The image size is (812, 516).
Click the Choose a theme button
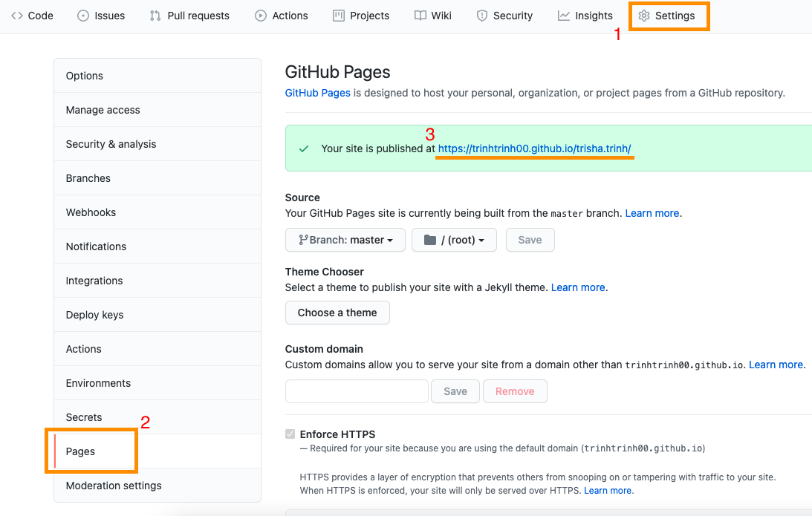(337, 313)
